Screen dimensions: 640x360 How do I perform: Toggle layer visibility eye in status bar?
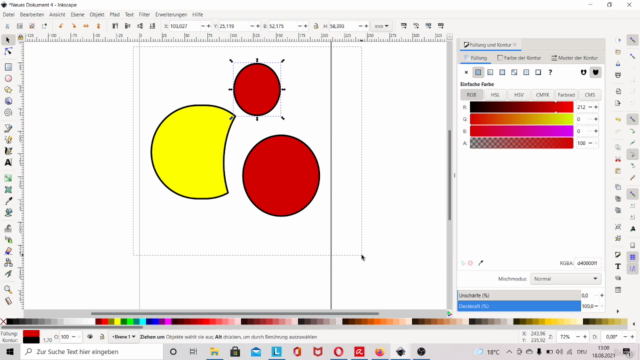[x=90, y=337]
